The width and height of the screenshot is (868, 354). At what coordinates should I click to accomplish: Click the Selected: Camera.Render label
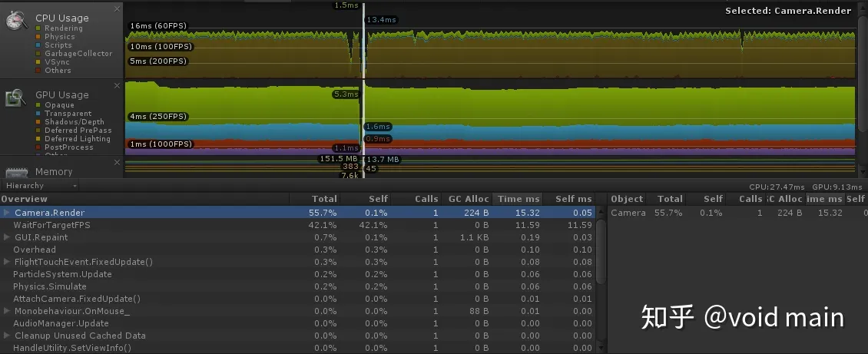pos(788,11)
